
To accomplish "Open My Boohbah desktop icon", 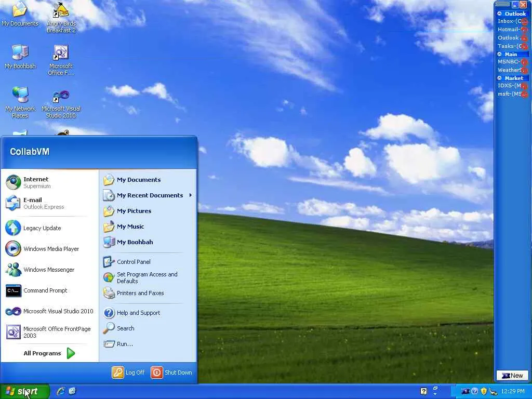I will [20, 57].
